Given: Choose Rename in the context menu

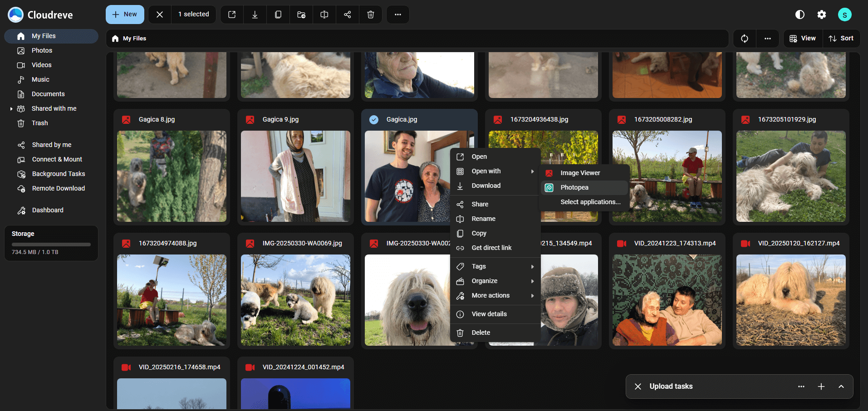Looking at the screenshot, I should (x=495, y=219).
